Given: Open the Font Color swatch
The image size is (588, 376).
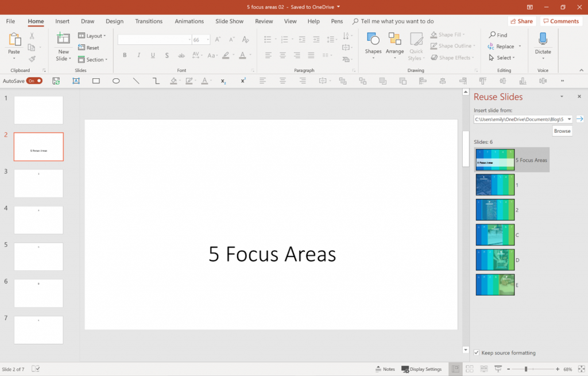Looking at the screenshot, I should 243,55.
